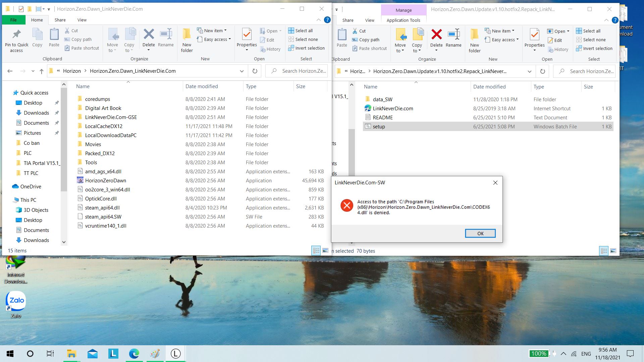
Task: Click Horizon breadcrumb in left address bar
Action: pos(72,71)
